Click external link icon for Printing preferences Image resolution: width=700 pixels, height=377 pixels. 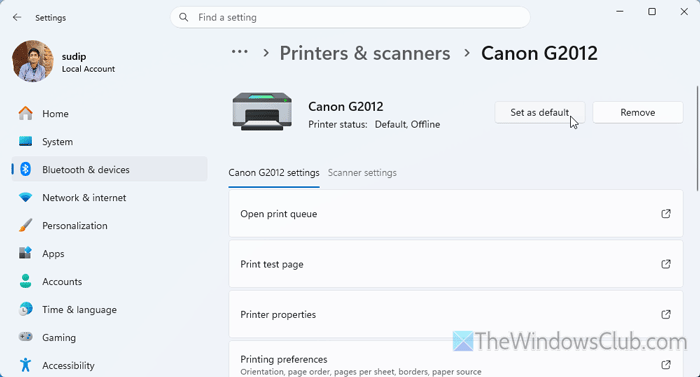point(666,364)
